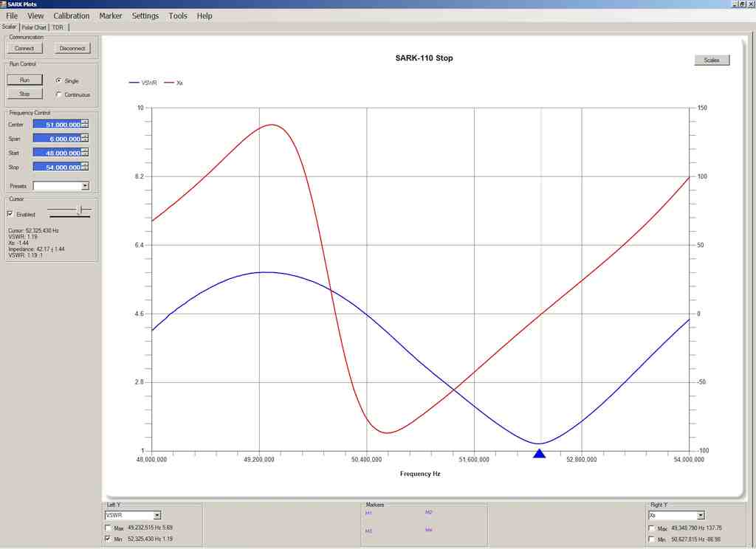Click the VSWR legend entry above the chart

coord(142,83)
